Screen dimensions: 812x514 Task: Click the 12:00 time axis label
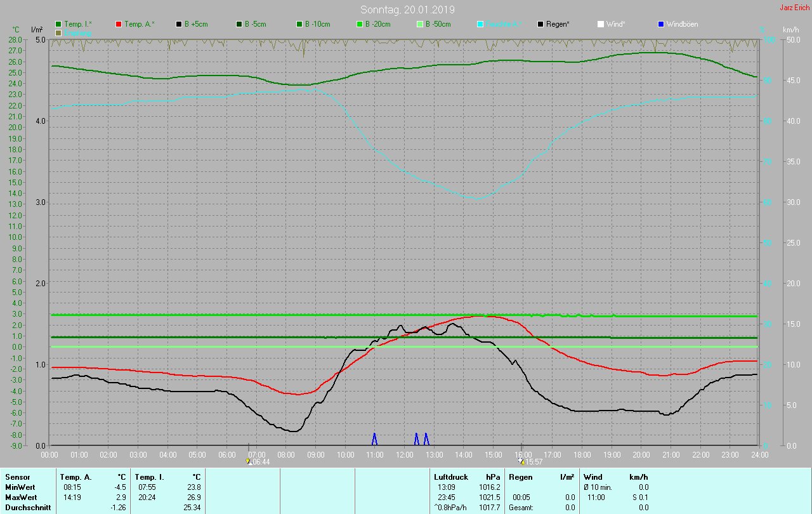coord(405,455)
